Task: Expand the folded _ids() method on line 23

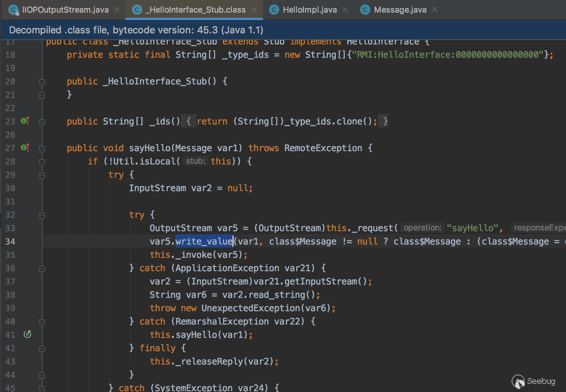Action: [x=42, y=122]
